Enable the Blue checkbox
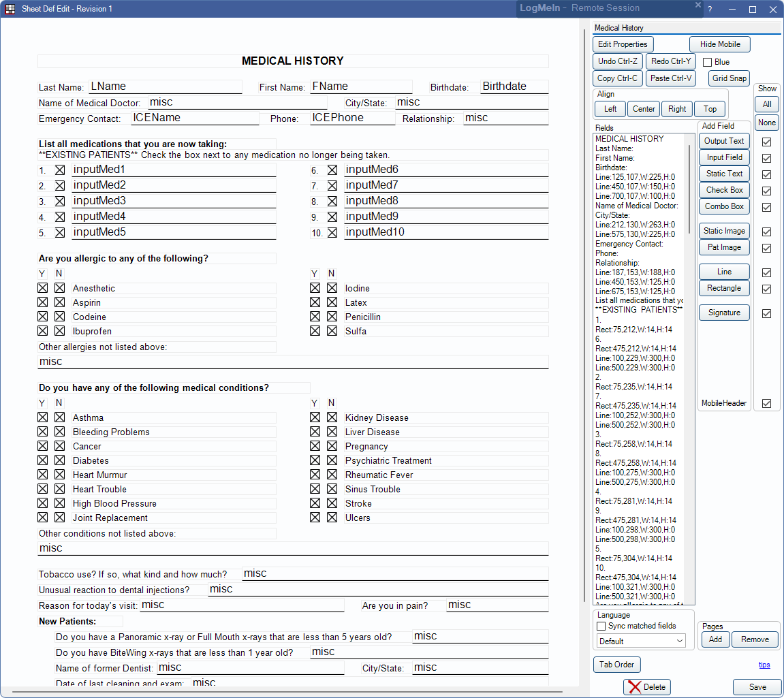The width and height of the screenshot is (784, 698). (707, 62)
